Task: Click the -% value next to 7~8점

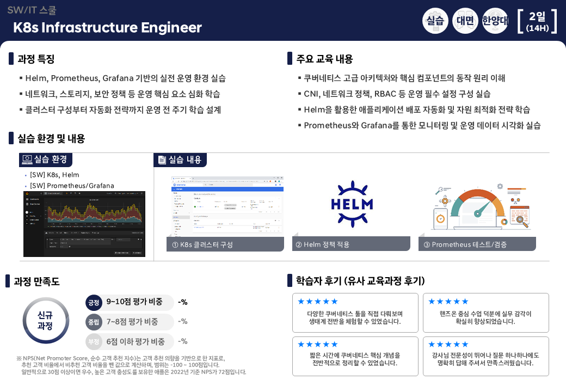Action: pos(183,321)
